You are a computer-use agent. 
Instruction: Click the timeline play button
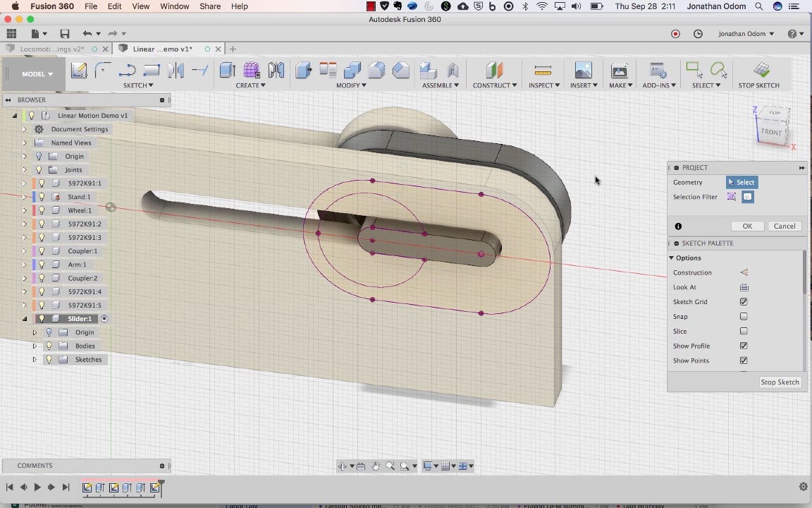[x=37, y=487]
